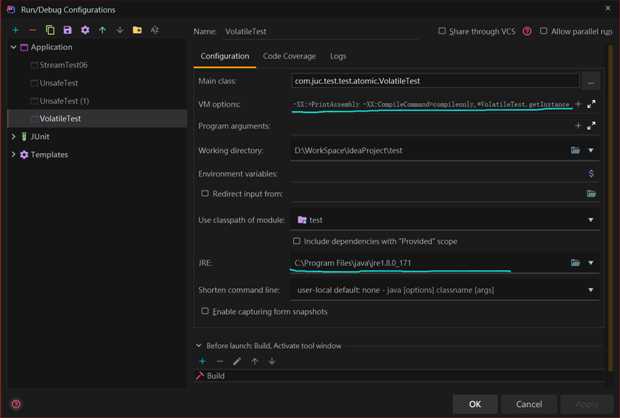Save the configuration with the disk icon
The image size is (620, 418).
click(x=68, y=30)
